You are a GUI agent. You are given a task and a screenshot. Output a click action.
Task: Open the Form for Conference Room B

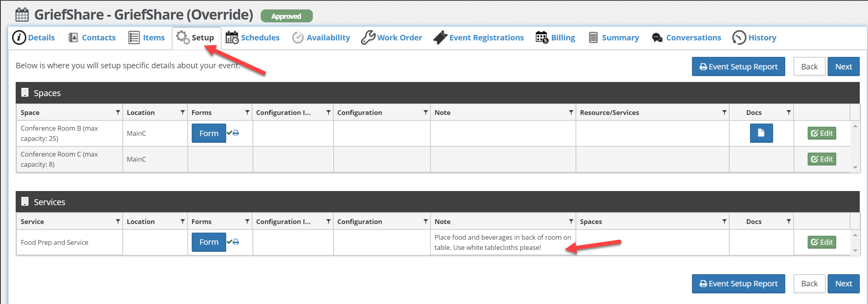coord(209,133)
